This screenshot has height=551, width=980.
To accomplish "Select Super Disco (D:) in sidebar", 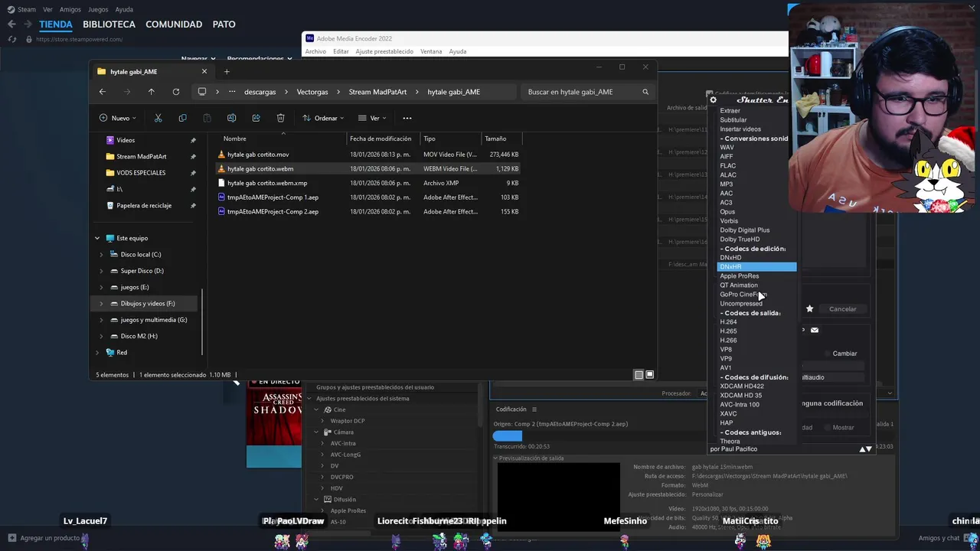I will [x=142, y=271].
